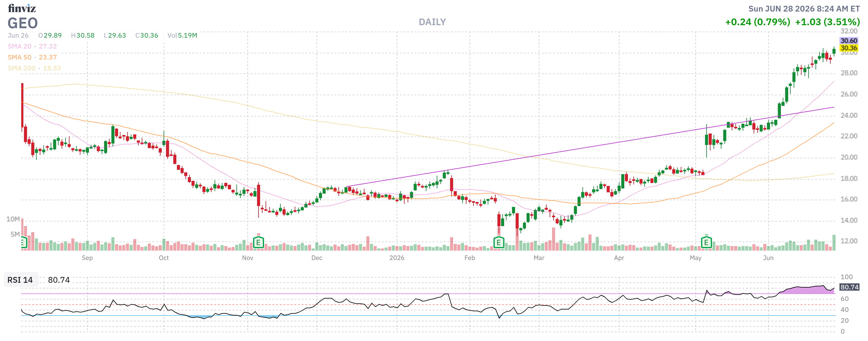Click the 10M volume axis label
Viewport: 868px width, 341px height.
(13, 219)
